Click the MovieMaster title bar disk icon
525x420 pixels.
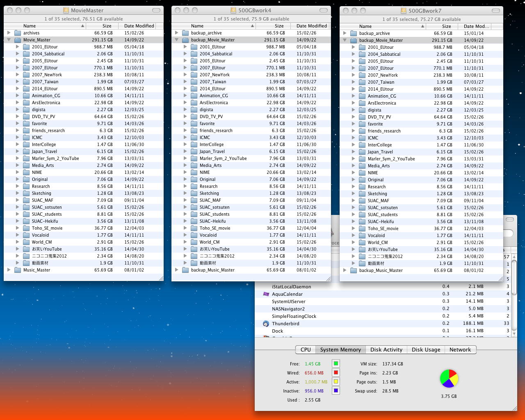(66, 10)
